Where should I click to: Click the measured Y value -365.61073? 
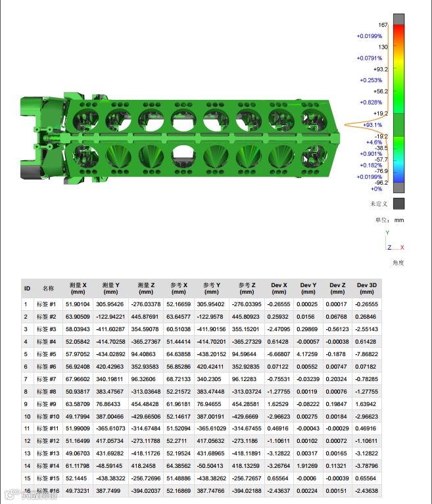pyautogui.click(x=110, y=428)
